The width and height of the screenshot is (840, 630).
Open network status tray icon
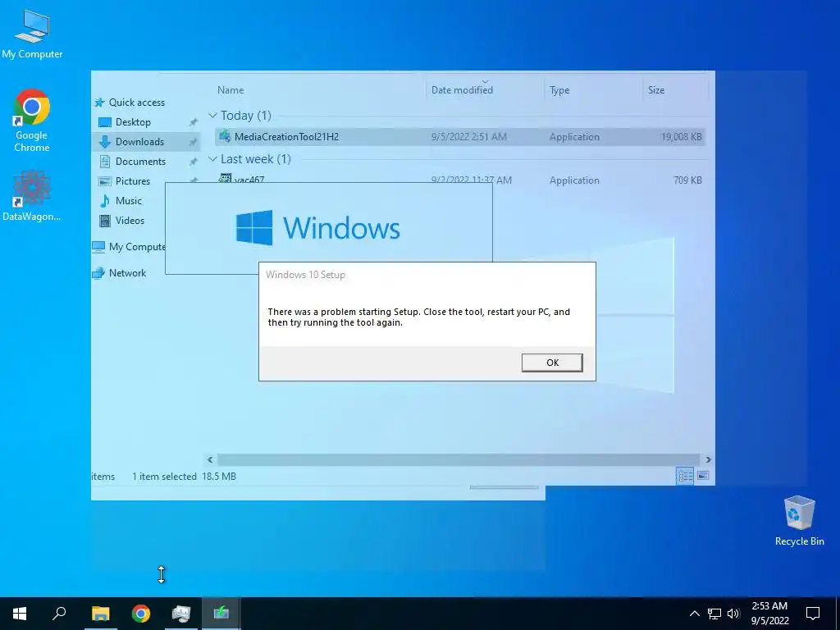[714, 614]
